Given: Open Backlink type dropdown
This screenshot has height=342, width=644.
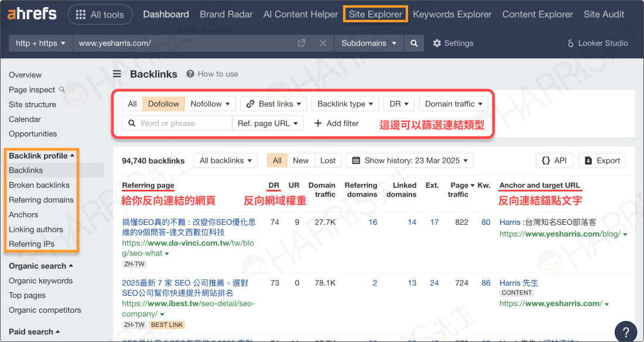Looking at the screenshot, I should pos(345,104).
